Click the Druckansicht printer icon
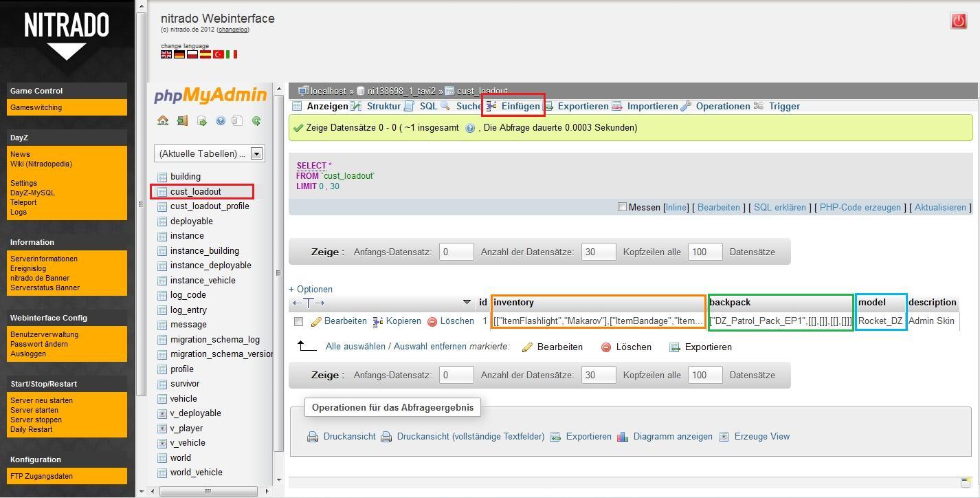Screen dimensions: 980x498 click(x=313, y=437)
